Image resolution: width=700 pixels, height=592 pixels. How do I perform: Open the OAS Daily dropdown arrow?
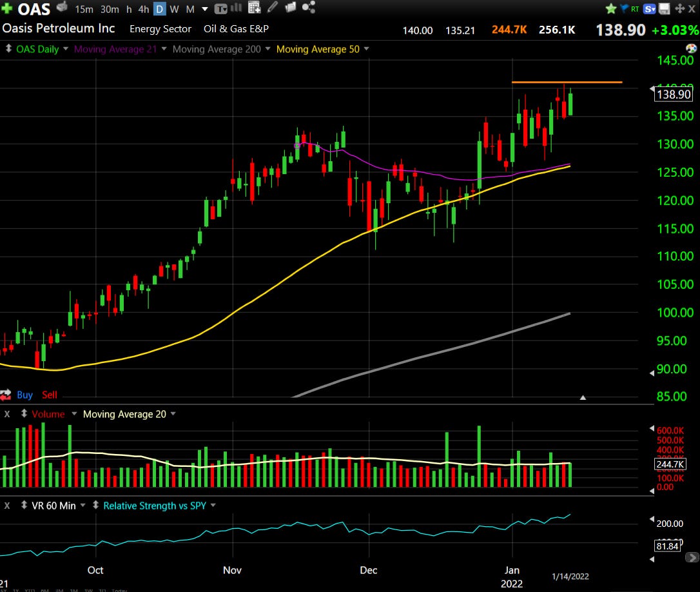pos(66,48)
